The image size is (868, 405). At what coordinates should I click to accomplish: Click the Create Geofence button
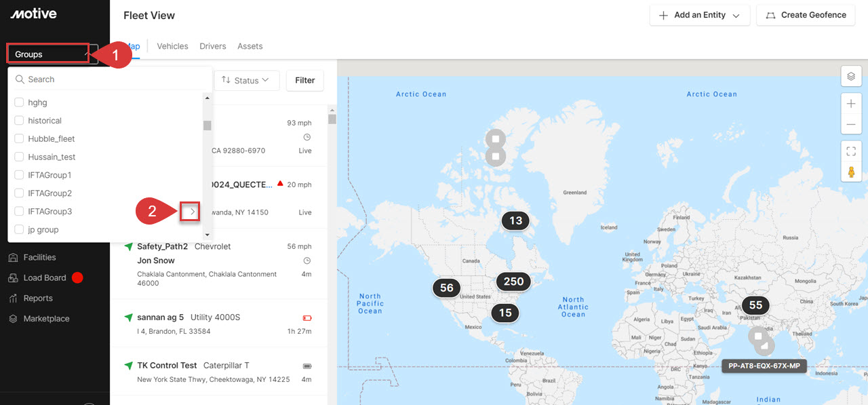[x=806, y=15]
